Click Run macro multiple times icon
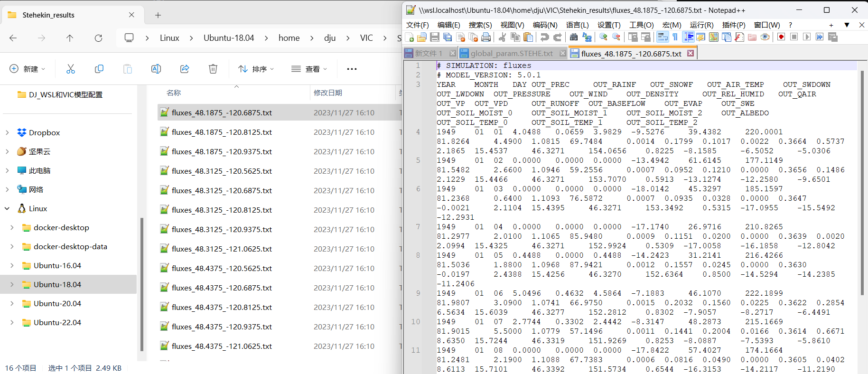The width and height of the screenshot is (868, 374). (x=820, y=37)
